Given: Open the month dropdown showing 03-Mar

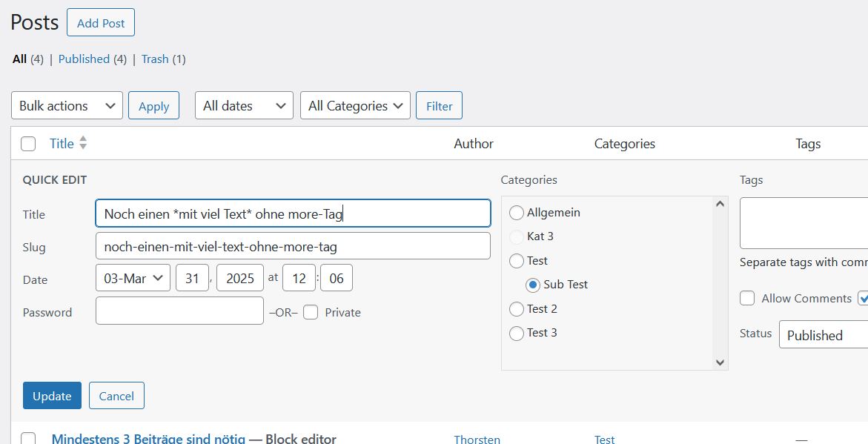Looking at the screenshot, I should 133,277.
